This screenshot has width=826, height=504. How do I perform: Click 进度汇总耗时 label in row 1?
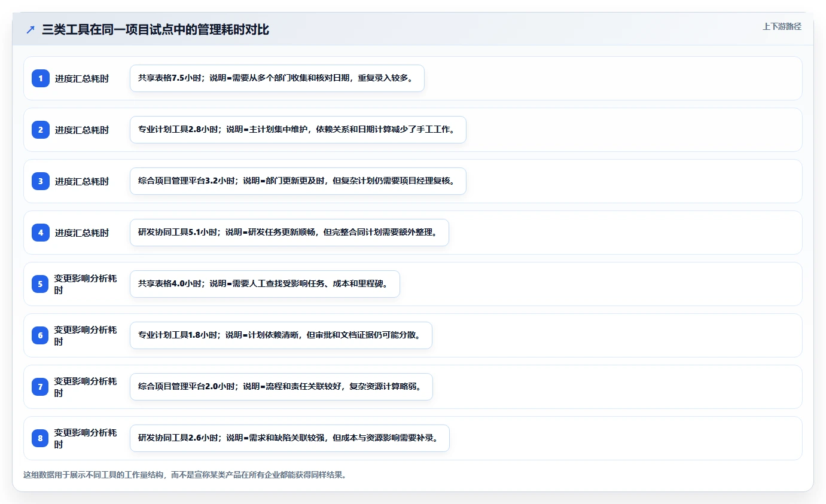click(82, 78)
